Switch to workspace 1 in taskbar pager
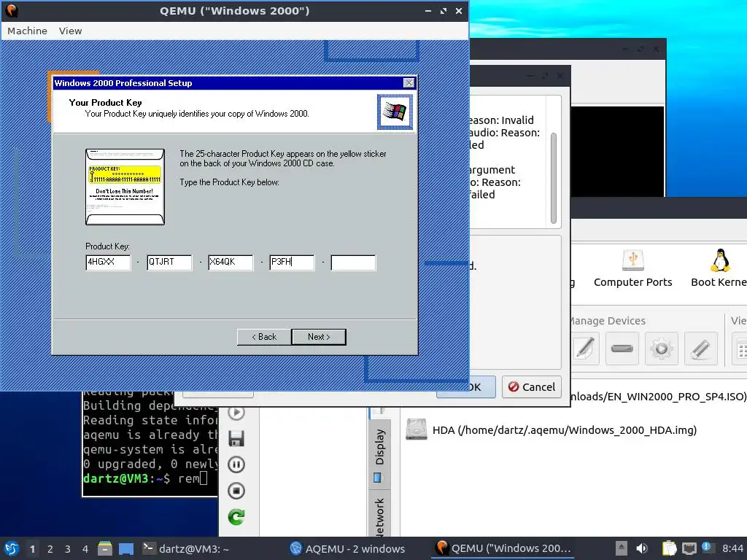The height and width of the screenshot is (560, 747). click(x=32, y=549)
